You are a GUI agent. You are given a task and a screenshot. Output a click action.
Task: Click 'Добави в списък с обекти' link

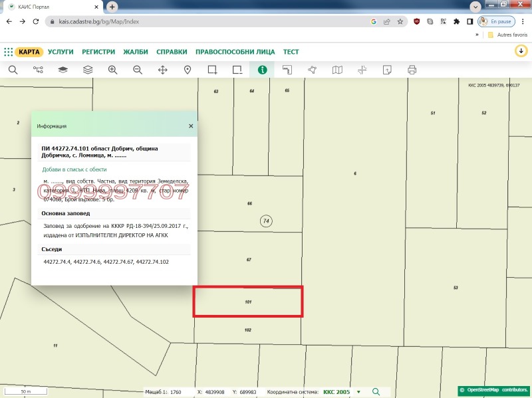tap(74, 169)
